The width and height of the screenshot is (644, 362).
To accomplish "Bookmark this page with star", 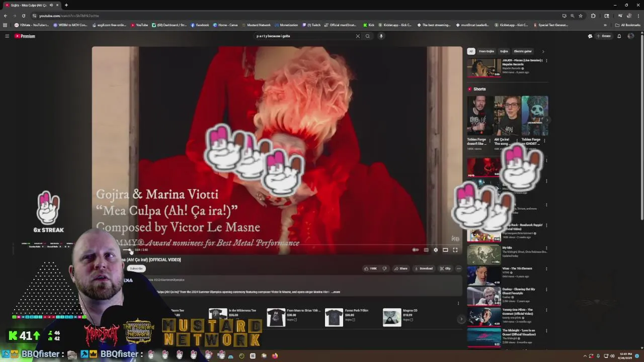I will coord(581,16).
